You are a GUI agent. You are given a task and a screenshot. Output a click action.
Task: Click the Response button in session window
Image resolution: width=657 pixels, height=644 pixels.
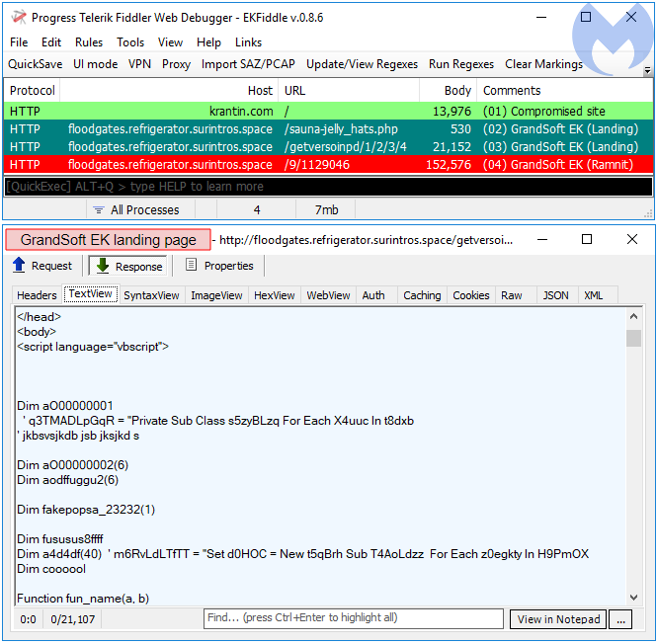point(127,266)
